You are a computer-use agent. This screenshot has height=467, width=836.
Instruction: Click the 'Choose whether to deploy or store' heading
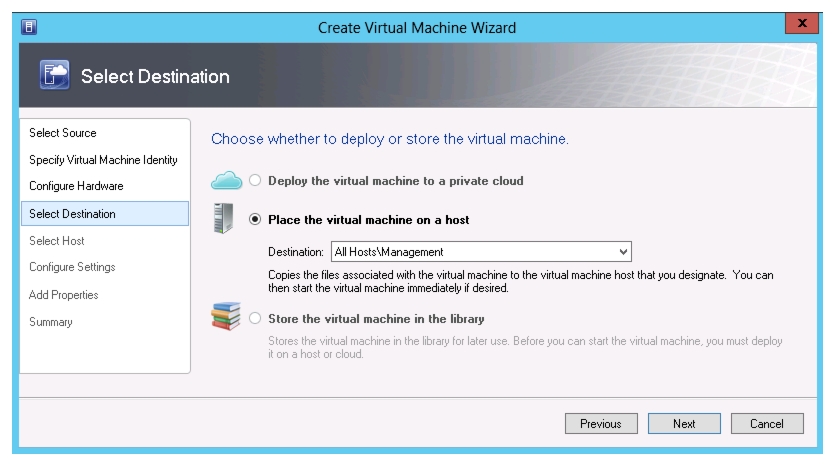[x=390, y=139]
